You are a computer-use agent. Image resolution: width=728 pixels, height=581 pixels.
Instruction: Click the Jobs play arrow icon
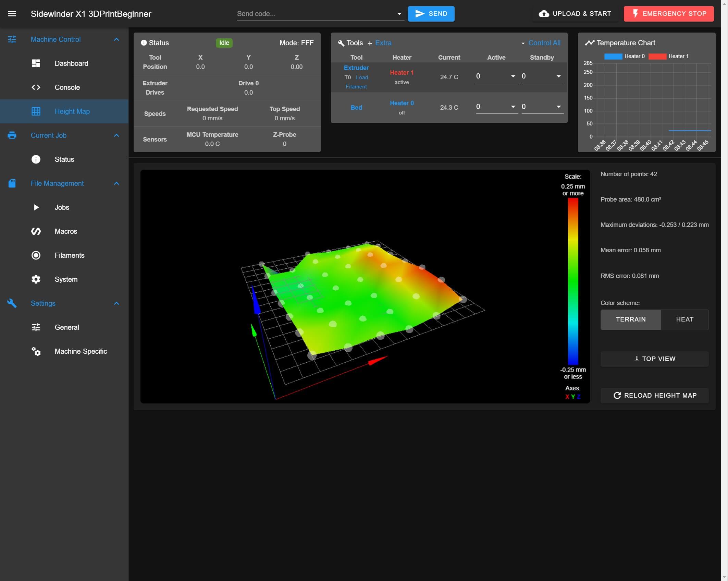pyautogui.click(x=36, y=207)
